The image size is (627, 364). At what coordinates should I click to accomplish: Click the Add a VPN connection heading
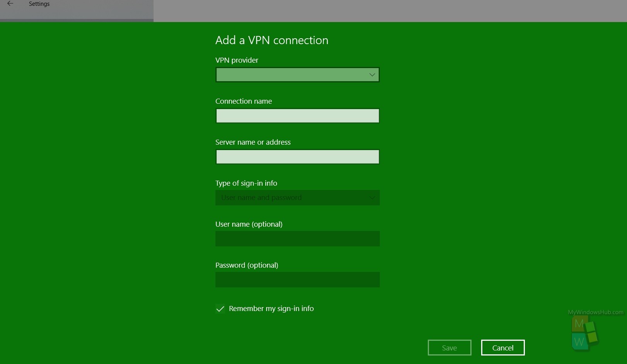pos(272,40)
